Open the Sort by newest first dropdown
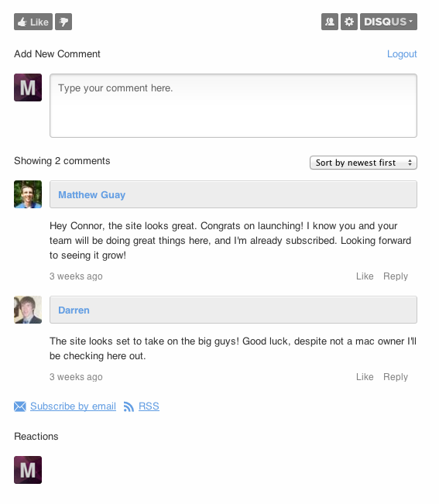The image size is (439, 504). tap(363, 163)
